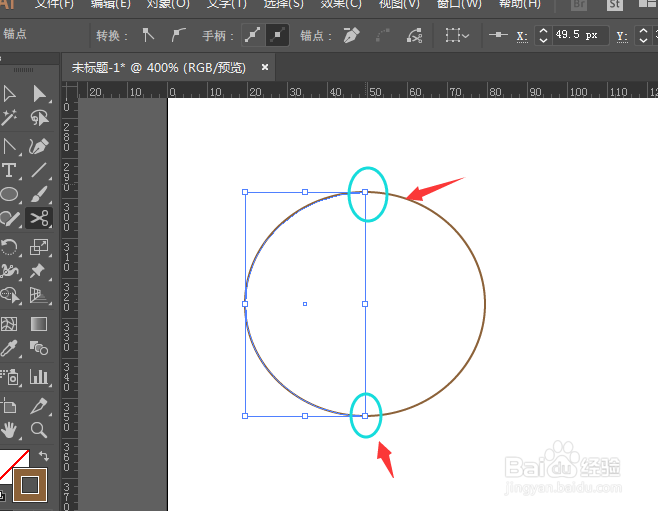Select the Type tool

click(x=9, y=171)
